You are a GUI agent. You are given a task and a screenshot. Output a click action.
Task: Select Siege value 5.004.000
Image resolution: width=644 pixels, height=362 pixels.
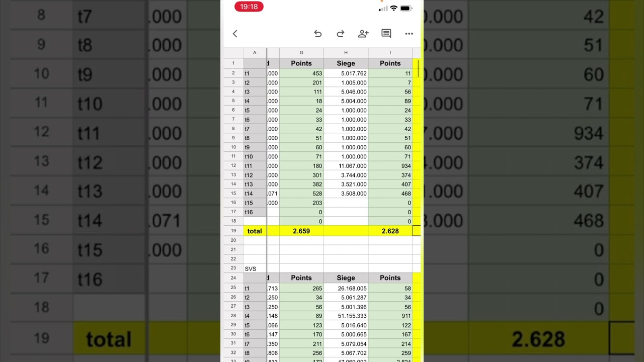pyautogui.click(x=346, y=101)
